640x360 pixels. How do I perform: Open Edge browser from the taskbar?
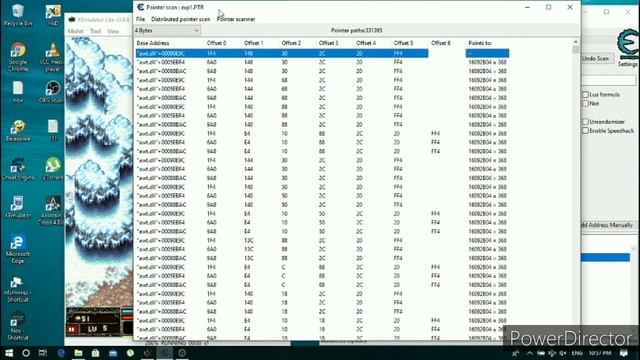pyautogui.click(x=61, y=353)
